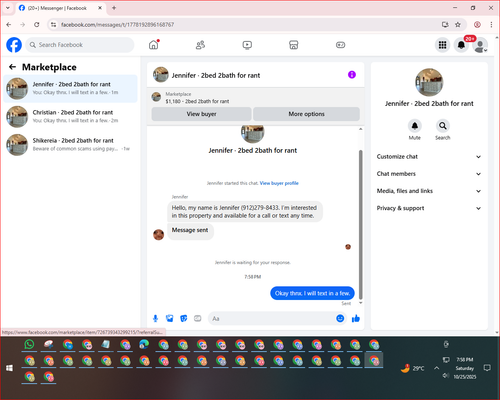
Task: Click Jennifer's 'Hello, my name is Jennifer' message
Action: [245, 212]
